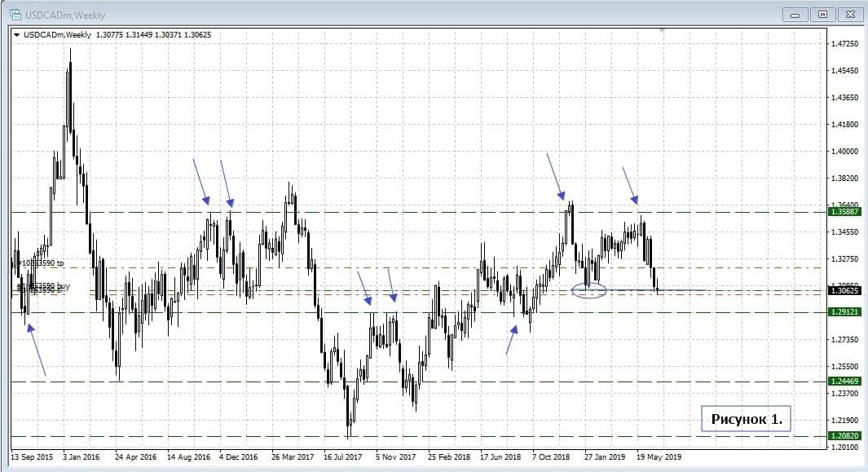
Task: Select blue arrow pointing up near Sep 2015
Action: click(37, 351)
